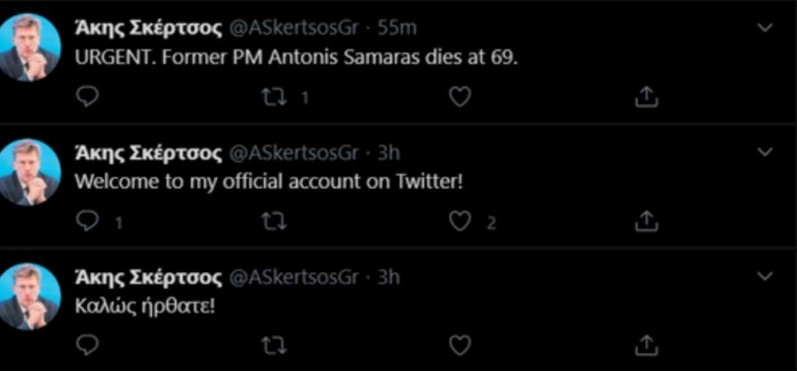Expand more menu on Καλώς ήρθατε tweet
797x372 pixels.
(x=764, y=276)
